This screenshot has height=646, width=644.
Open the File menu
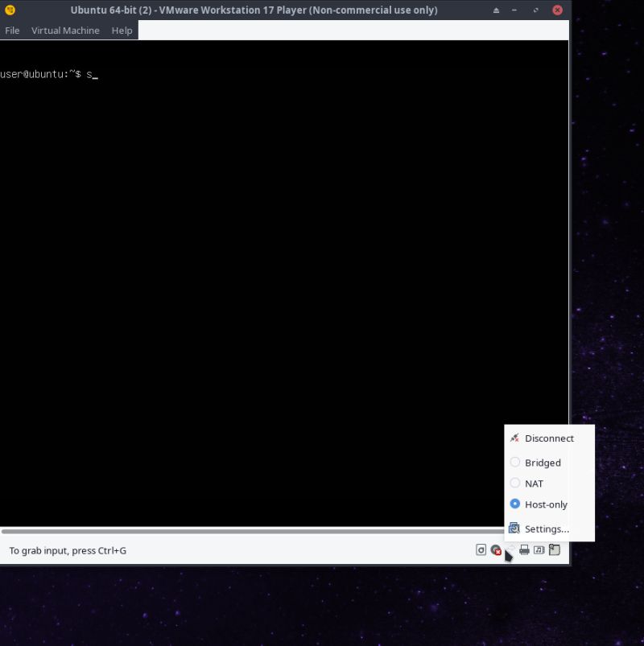point(12,31)
